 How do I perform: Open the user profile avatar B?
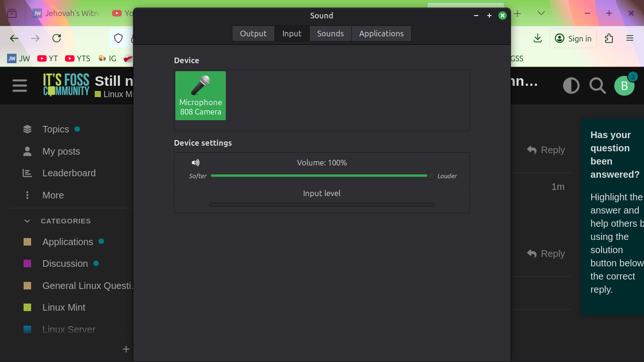tap(624, 86)
